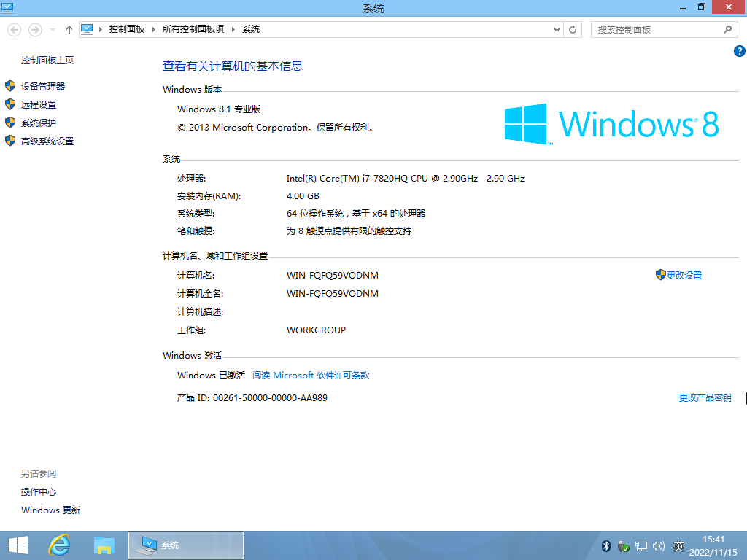Expand chevron after 所有控制面板项 breadcrumb

(233, 29)
